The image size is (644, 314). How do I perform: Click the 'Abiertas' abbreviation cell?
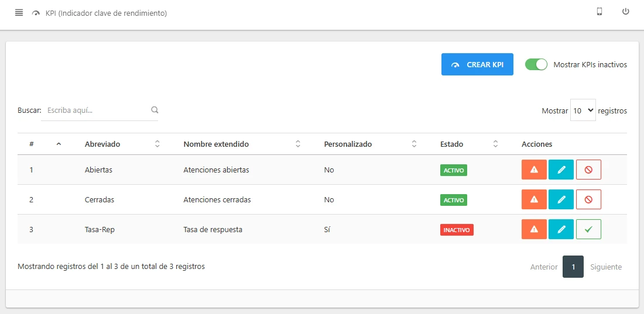point(98,170)
